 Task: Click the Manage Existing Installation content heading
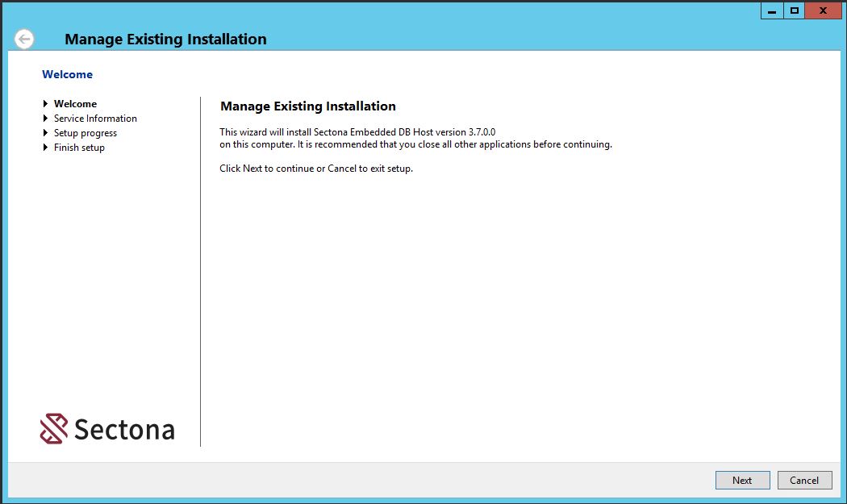(x=308, y=106)
